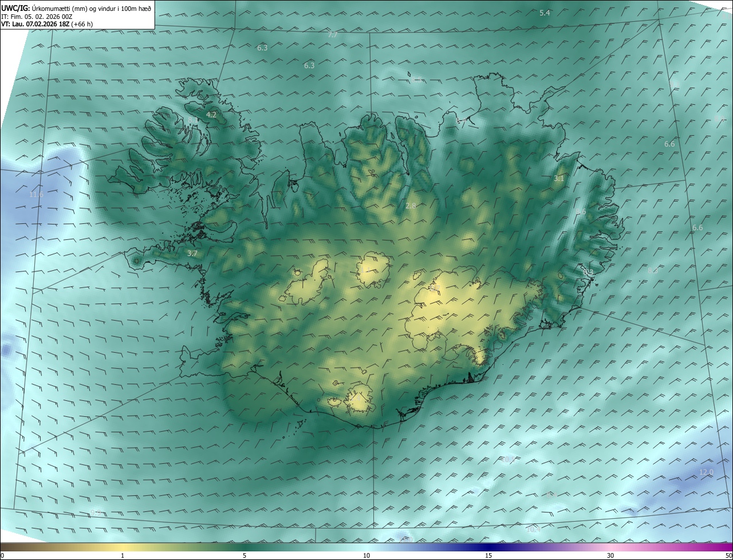Click the initialization time "IT: Fim. 05. 02. 2026 00Z"

coord(37,17)
